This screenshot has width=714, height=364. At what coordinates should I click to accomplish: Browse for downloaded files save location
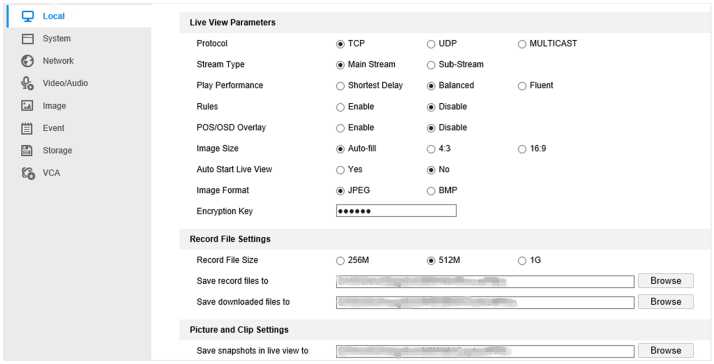(666, 302)
